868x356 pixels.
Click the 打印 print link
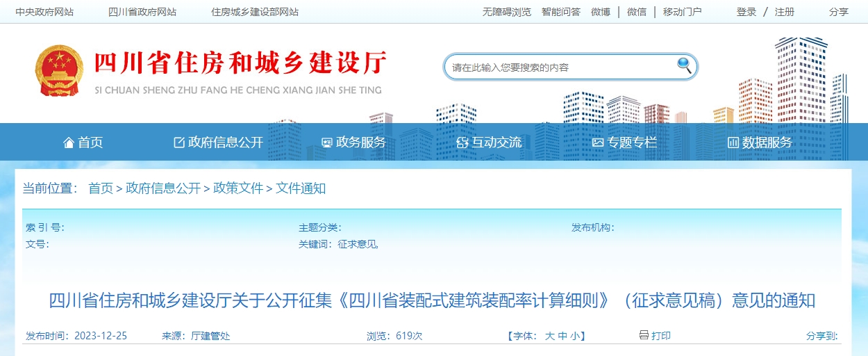coord(661,336)
